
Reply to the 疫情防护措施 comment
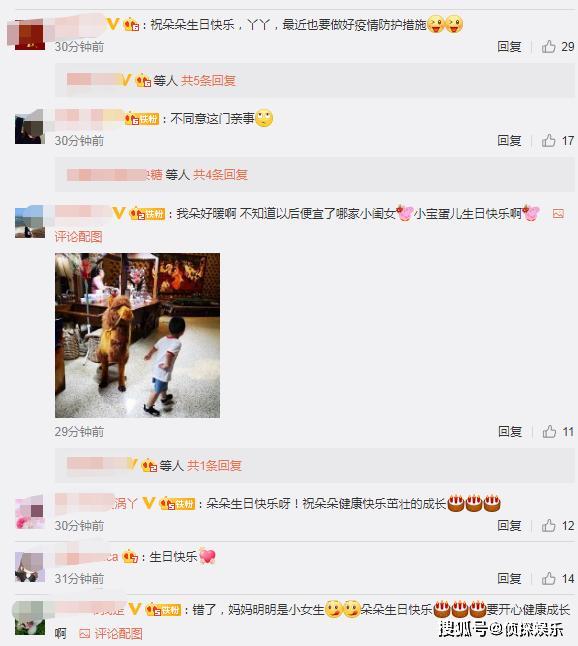509,47
